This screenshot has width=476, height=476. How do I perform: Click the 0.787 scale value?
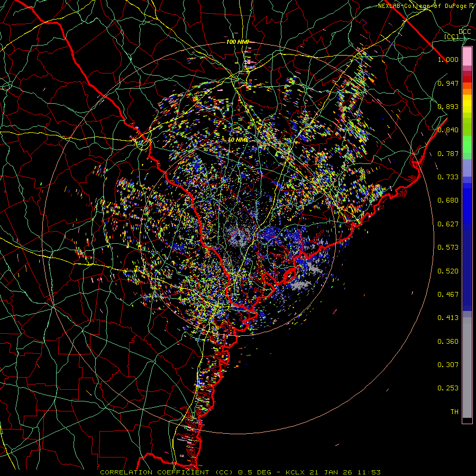tap(448, 153)
